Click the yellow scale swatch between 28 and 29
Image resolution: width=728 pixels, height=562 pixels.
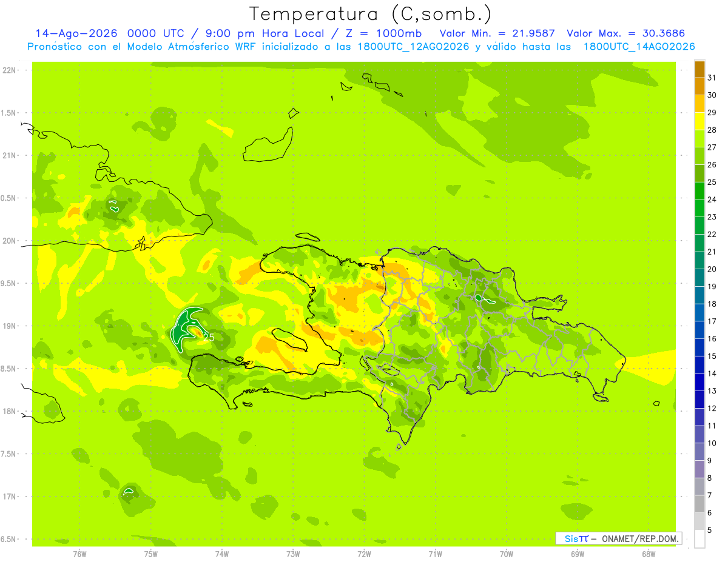(699, 121)
